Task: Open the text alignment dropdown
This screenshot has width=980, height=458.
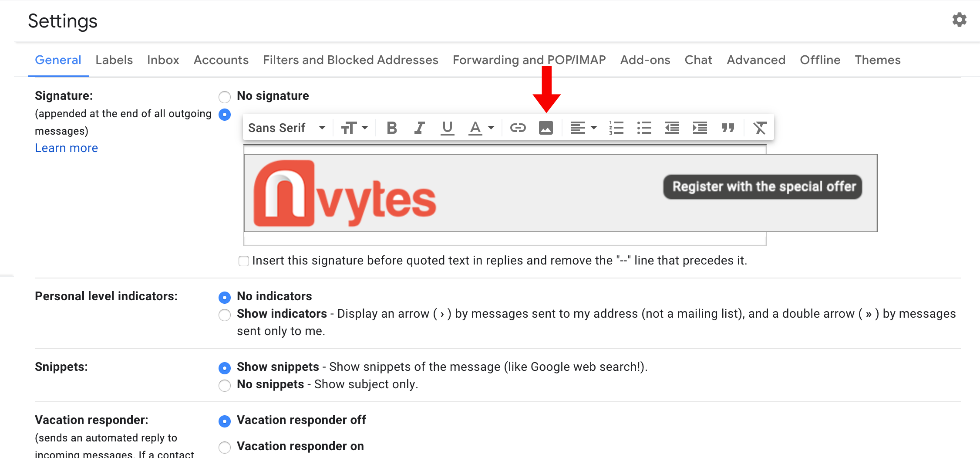Action: click(x=583, y=128)
